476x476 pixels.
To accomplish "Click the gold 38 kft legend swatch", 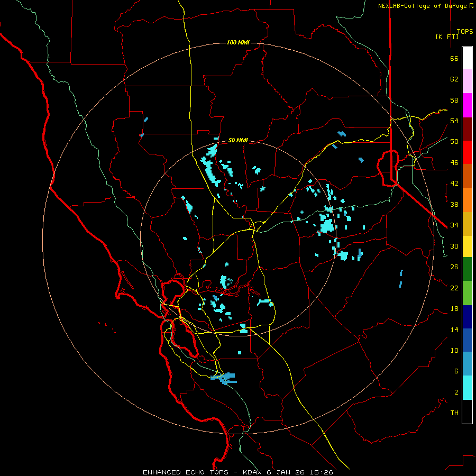I will pyautogui.click(x=467, y=224).
